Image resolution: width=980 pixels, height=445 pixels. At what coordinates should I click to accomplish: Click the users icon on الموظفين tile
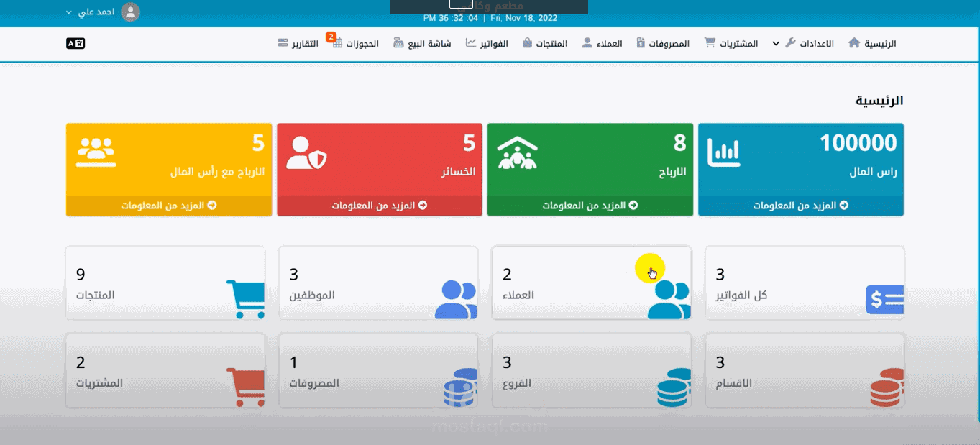point(457,300)
